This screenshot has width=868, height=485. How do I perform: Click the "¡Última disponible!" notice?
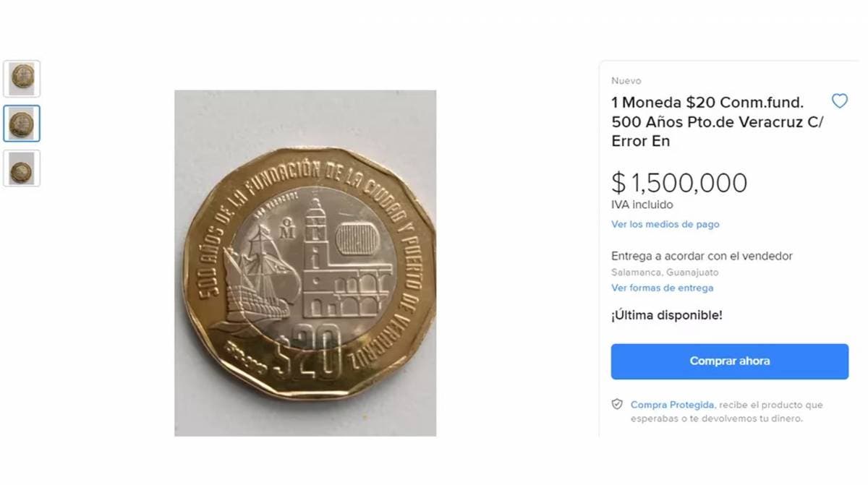coord(666,315)
